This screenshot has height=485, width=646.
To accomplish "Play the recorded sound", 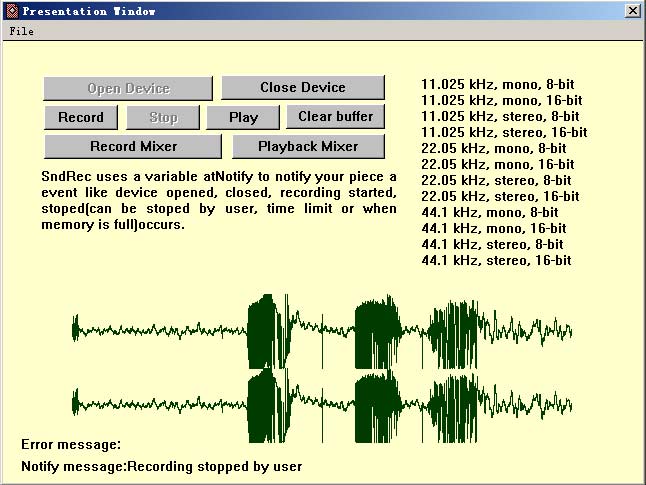I will [x=243, y=117].
